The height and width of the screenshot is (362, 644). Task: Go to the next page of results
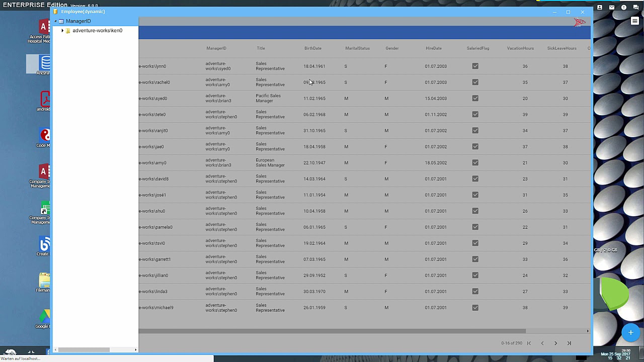(555, 343)
